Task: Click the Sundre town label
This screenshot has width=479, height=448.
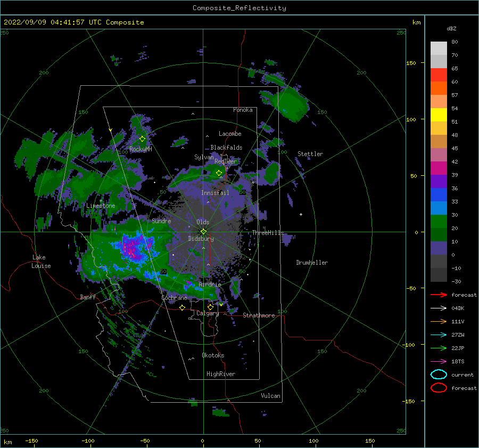Action: 161,221
